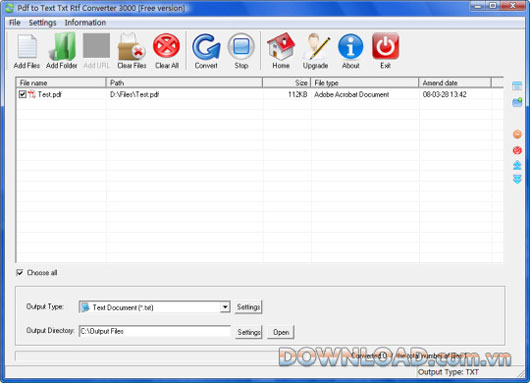Viewport: 530px width, 383px height.
Task: Click the orange remove icon in right sidebar
Action: 517,134
